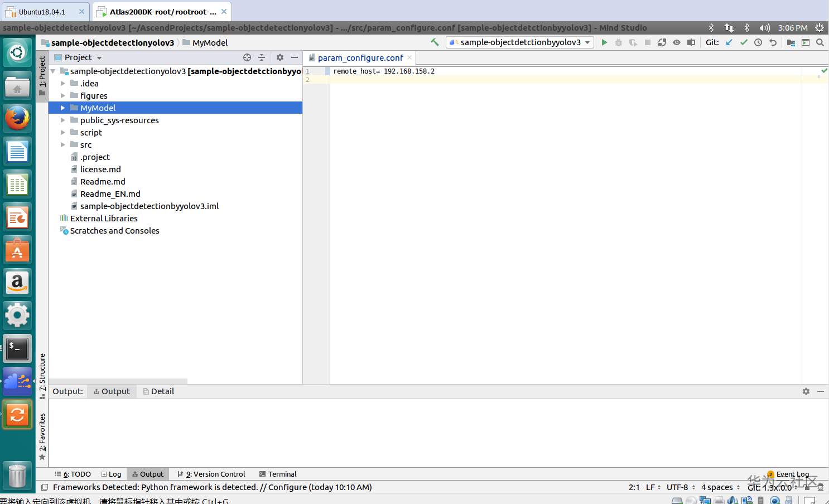This screenshot has height=504, width=829.
Task: Click the Build project hammer icon
Action: pos(435,42)
